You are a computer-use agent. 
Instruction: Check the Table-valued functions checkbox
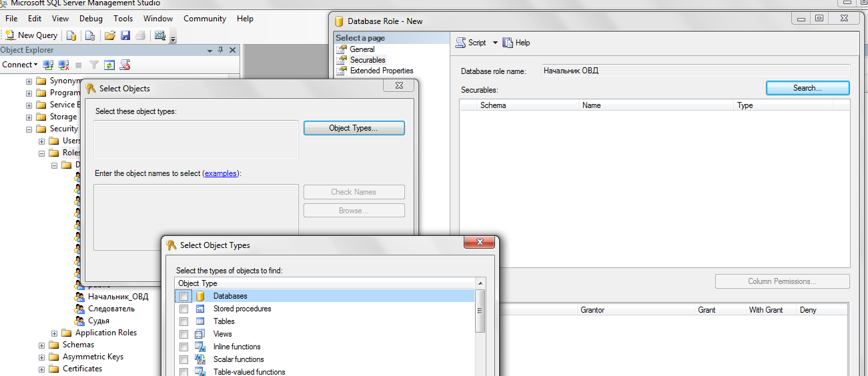[184, 372]
